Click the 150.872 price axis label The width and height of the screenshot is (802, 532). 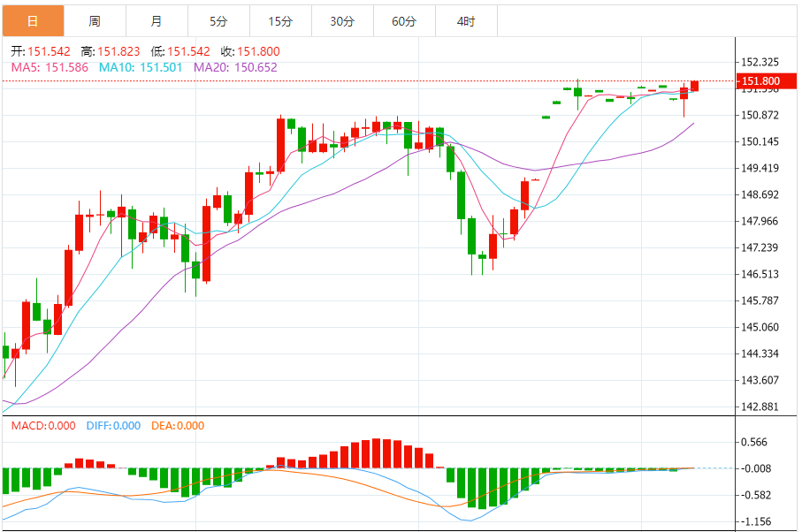[x=760, y=115]
